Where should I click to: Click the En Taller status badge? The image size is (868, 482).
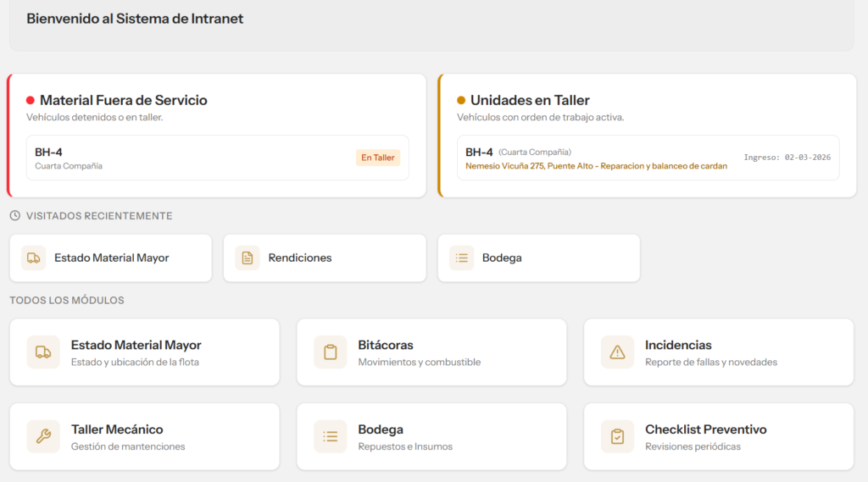coord(378,158)
